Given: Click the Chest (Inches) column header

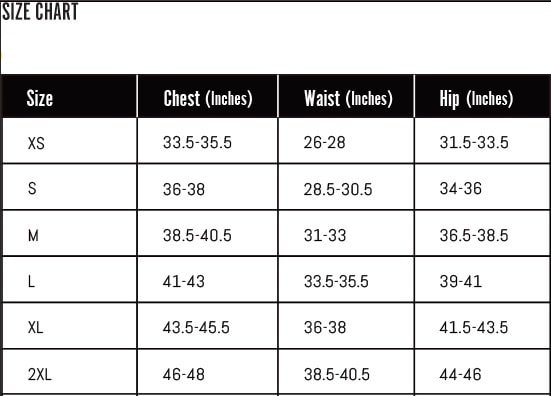Looking at the screenshot, I should click(x=208, y=98).
